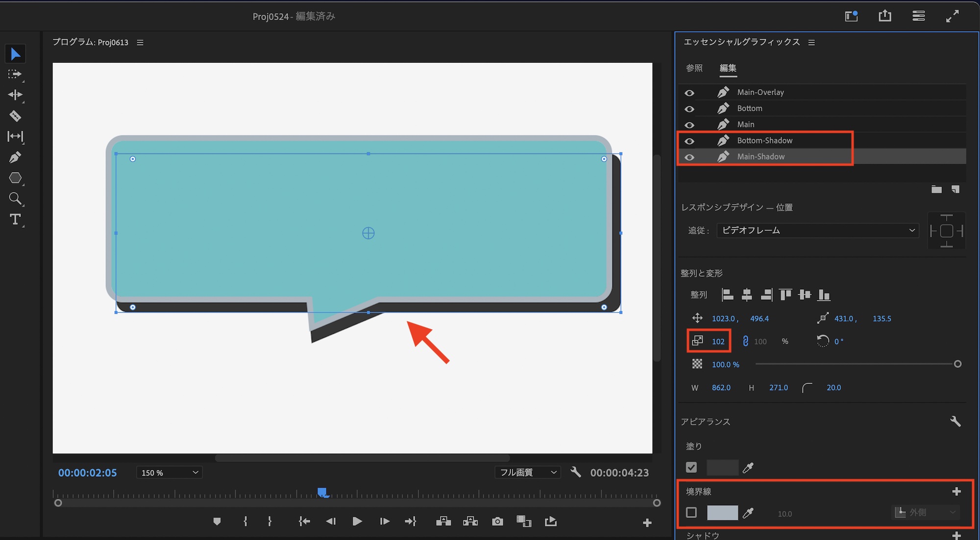Image resolution: width=980 pixels, height=540 pixels.
Task: Click the fill color eyedropper
Action: pos(748,468)
